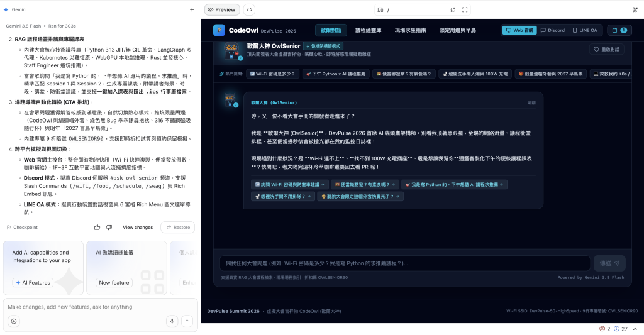The image size is (644, 335).
Task: Select the Preview mode toggle
Action: 222,9
